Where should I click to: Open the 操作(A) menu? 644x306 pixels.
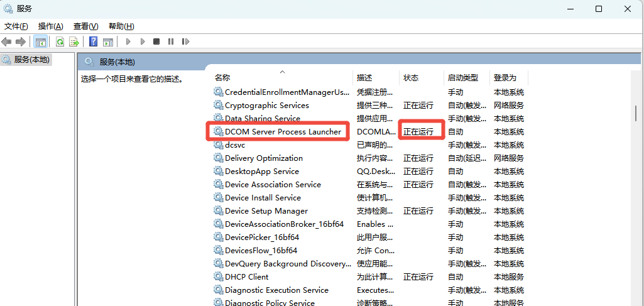click(x=50, y=26)
